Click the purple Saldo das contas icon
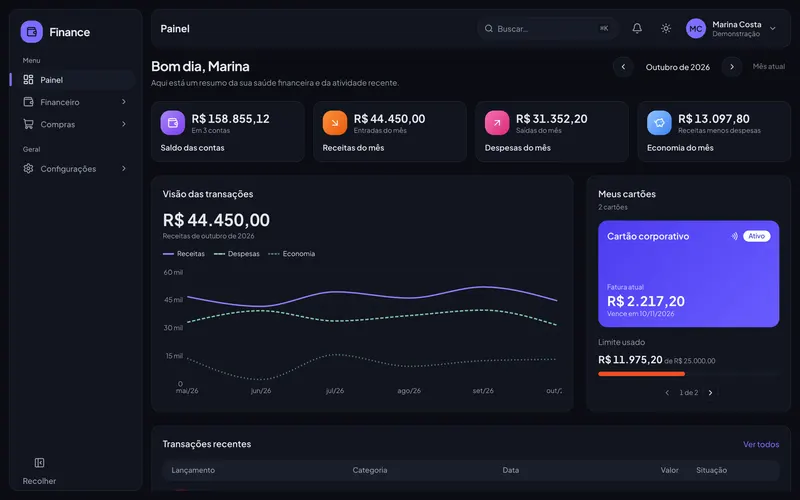The height and width of the screenshot is (500, 800). pos(172,123)
